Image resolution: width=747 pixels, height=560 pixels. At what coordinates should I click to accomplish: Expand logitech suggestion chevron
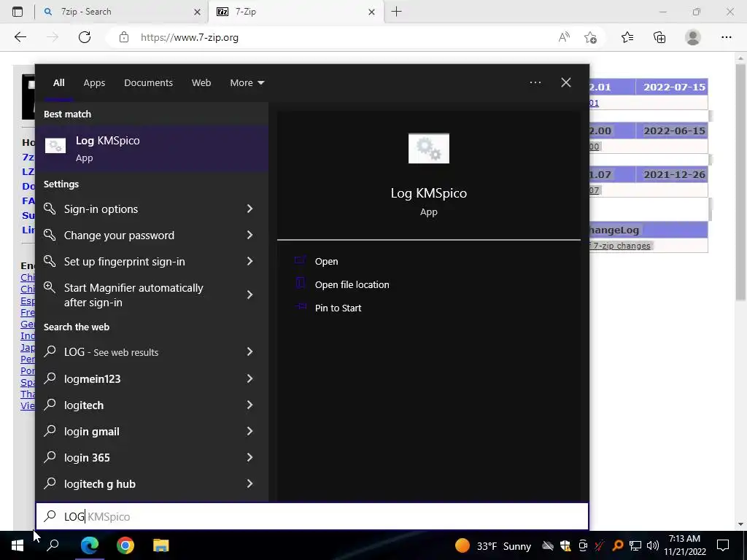pyautogui.click(x=249, y=405)
